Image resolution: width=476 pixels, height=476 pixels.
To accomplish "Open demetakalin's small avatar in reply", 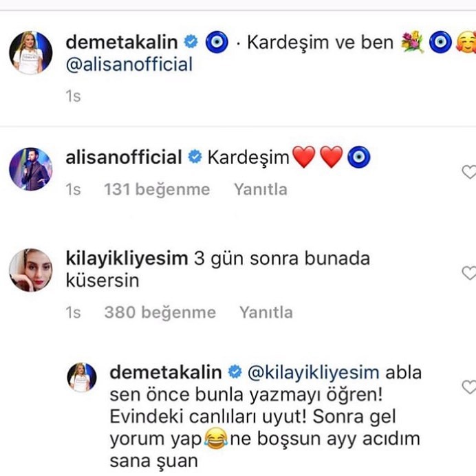I will click(x=81, y=378).
